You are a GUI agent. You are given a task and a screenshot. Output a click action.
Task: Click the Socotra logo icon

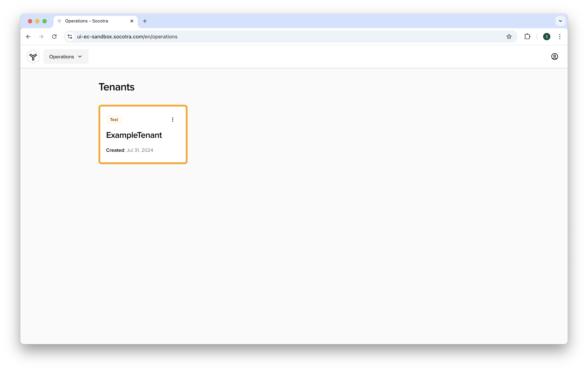click(33, 56)
